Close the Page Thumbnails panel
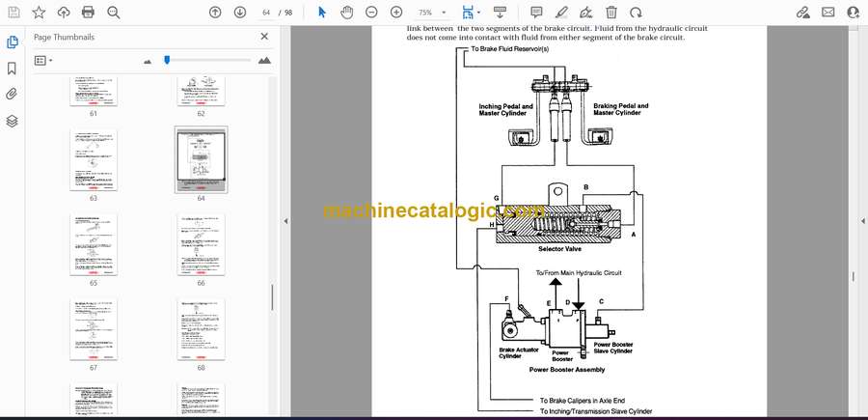Screen dimensions: 868x420 (x=265, y=37)
